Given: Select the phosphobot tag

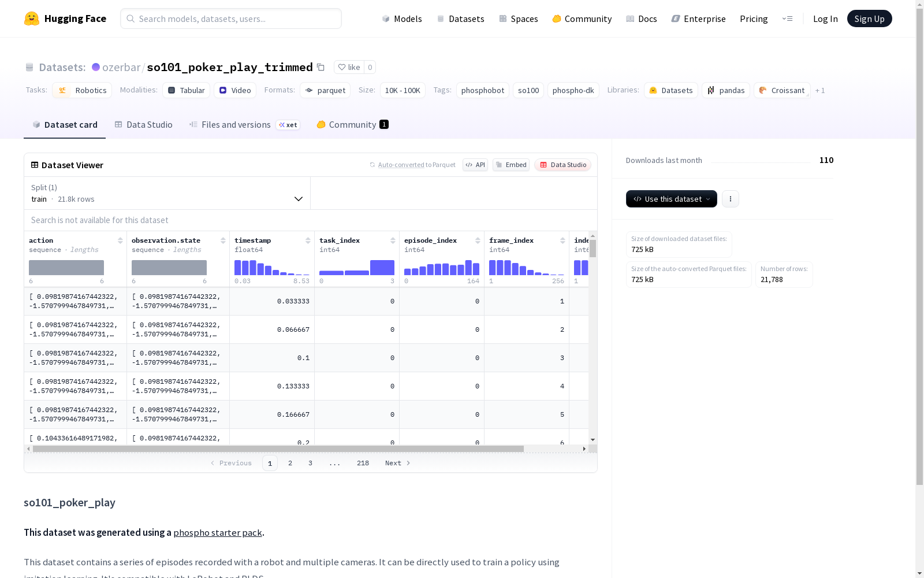Looking at the screenshot, I should click(x=483, y=90).
